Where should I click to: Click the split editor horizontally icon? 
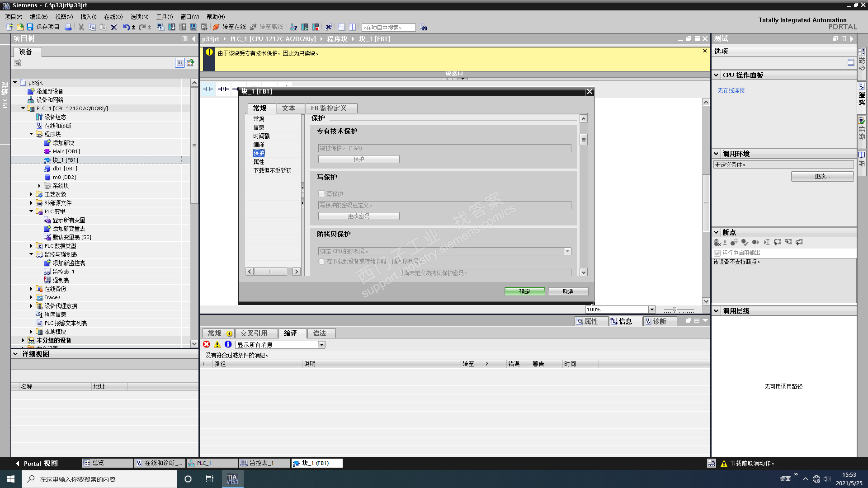[342, 27]
